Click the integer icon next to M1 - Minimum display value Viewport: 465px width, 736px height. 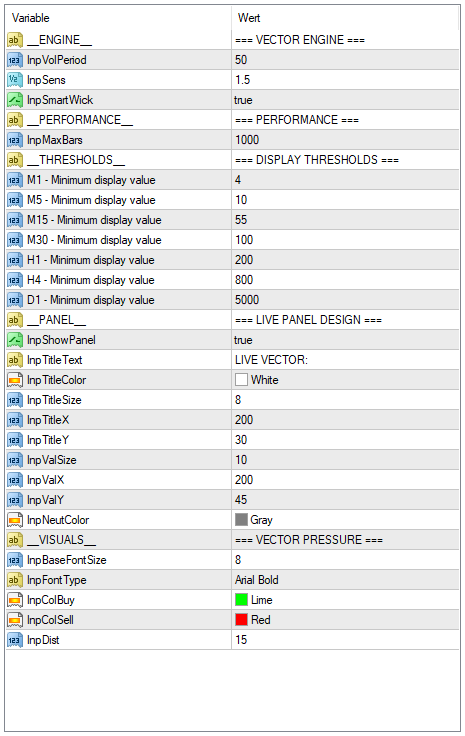pyautogui.click(x=15, y=180)
